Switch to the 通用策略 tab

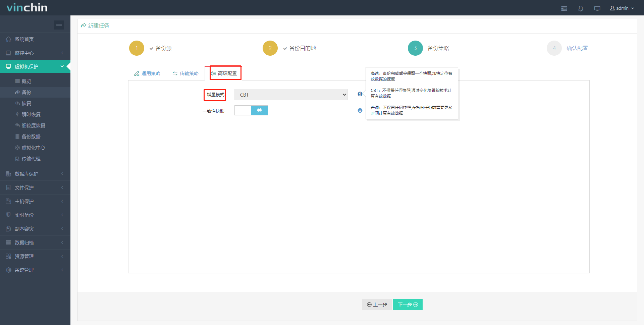coord(147,73)
